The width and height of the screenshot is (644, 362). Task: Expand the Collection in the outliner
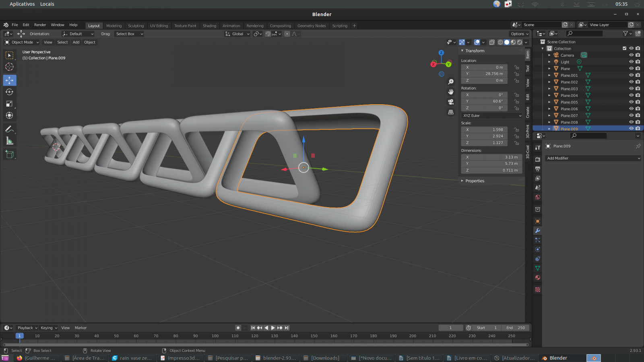click(x=543, y=48)
